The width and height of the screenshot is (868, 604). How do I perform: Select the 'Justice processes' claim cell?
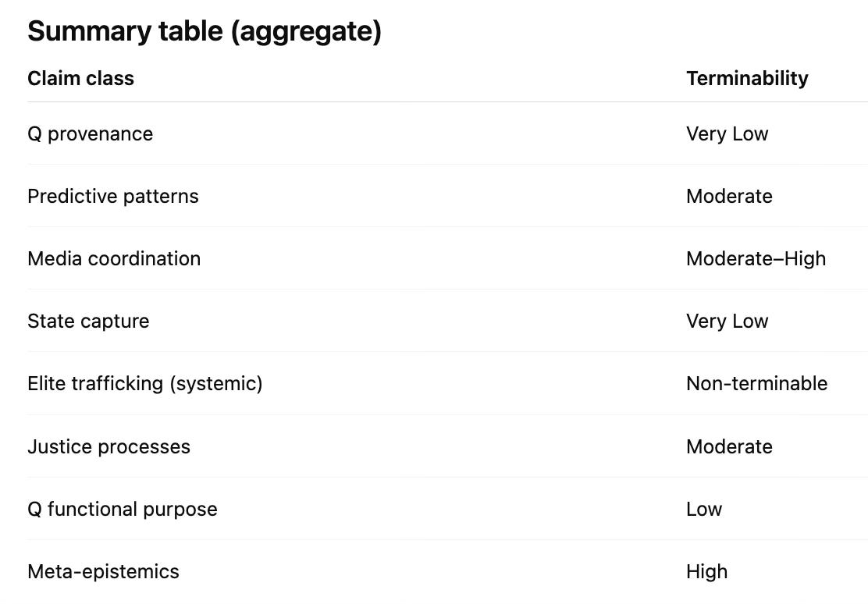[x=108, y=446]
